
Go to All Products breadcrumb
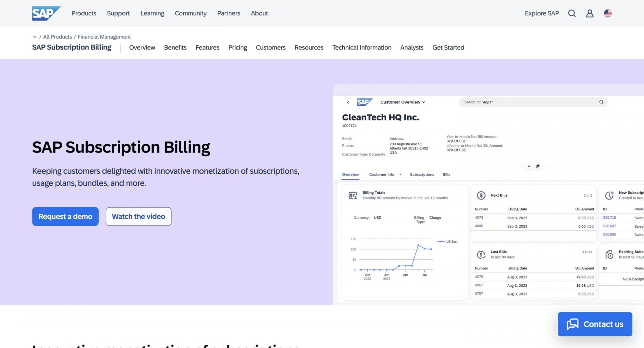57,37
